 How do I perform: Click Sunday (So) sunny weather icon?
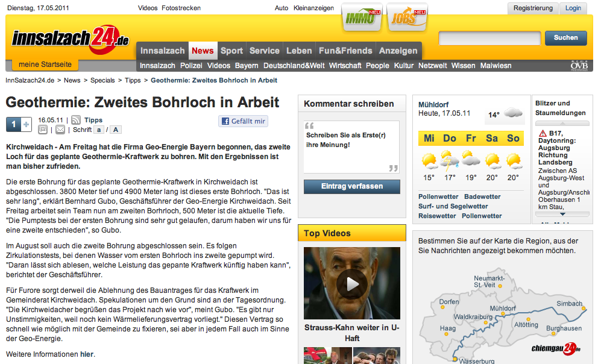(514, 160)
